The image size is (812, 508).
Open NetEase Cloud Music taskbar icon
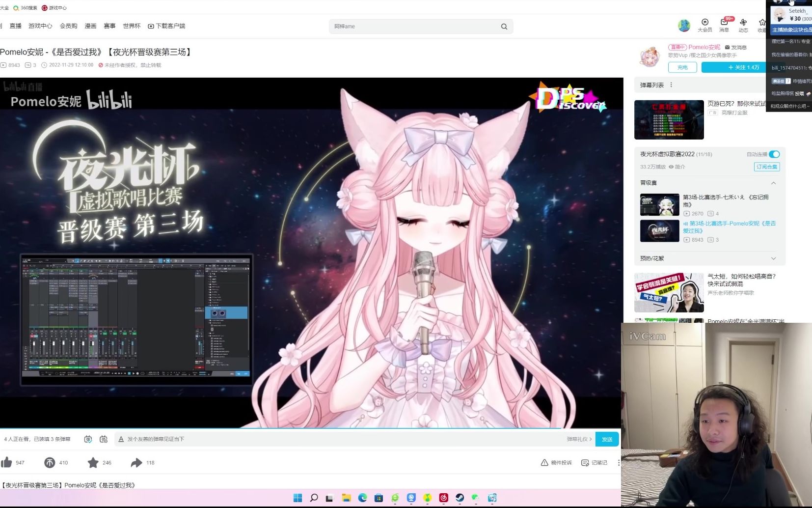point(443,498)
